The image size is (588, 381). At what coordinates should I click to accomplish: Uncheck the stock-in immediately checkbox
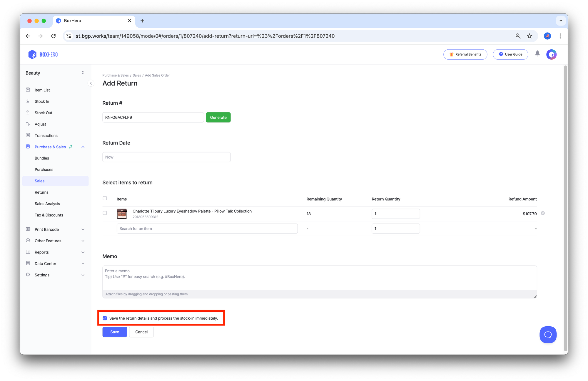(105, 318)
